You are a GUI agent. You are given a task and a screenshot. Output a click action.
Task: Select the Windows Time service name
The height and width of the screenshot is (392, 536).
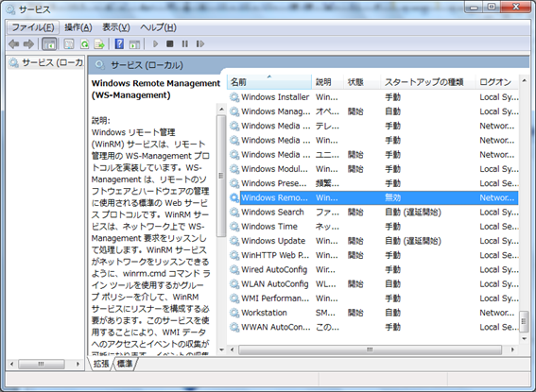pos(269,227)
